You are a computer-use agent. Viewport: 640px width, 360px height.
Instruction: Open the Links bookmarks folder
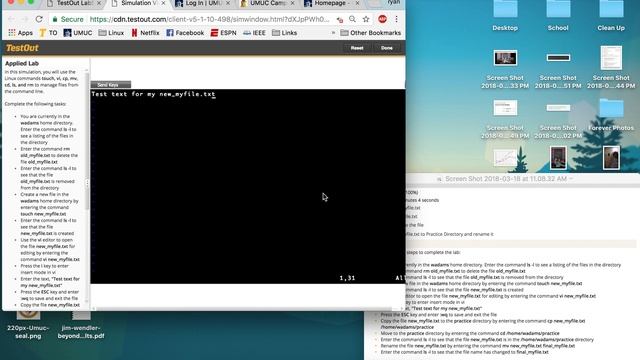pos(284,33)
